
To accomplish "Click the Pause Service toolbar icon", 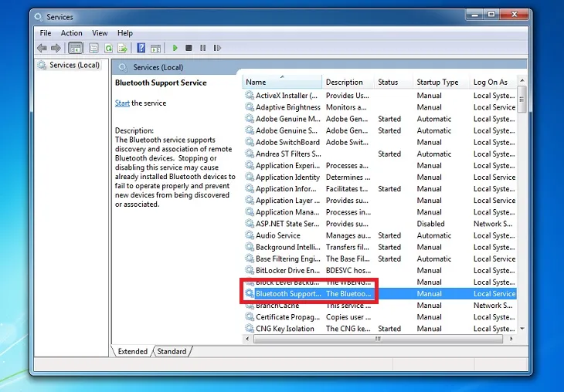I will coord(203,48).
